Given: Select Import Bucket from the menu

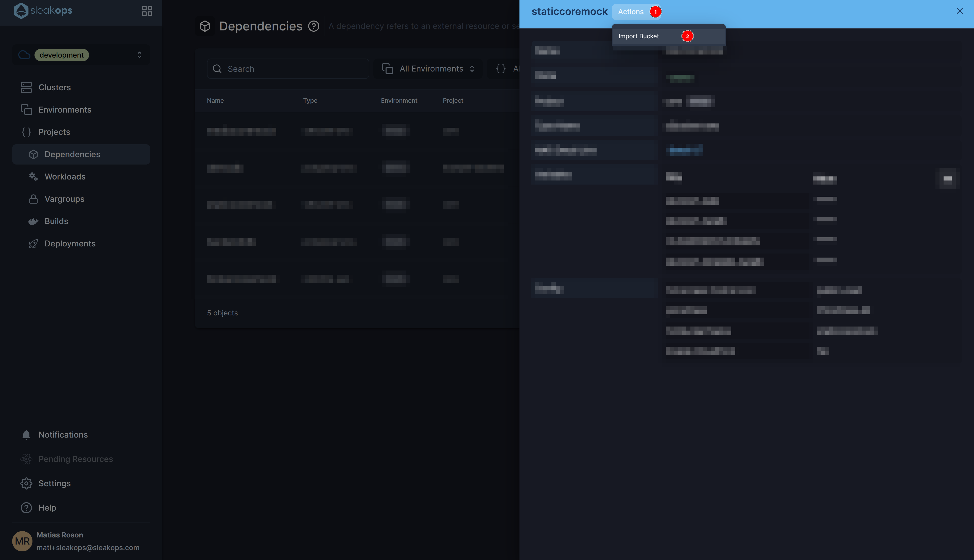Looking at the screenshot, I should [638, 36].
